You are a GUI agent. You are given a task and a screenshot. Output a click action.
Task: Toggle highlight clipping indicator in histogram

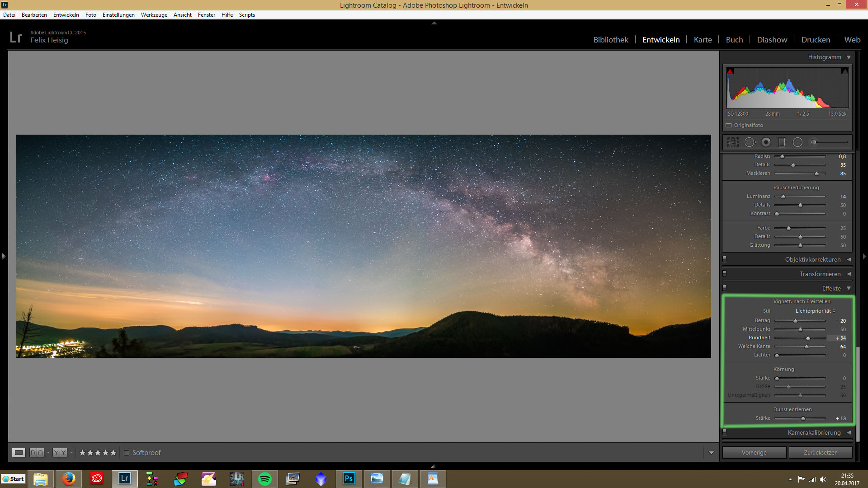(x=844, y=71)
